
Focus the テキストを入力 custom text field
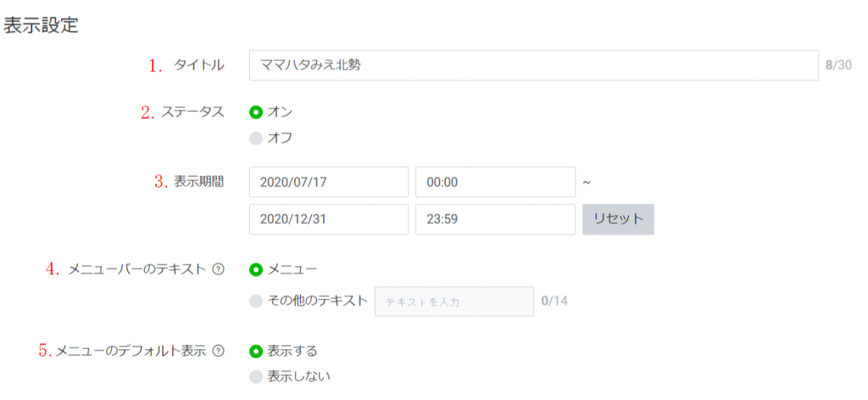(454, 302)
